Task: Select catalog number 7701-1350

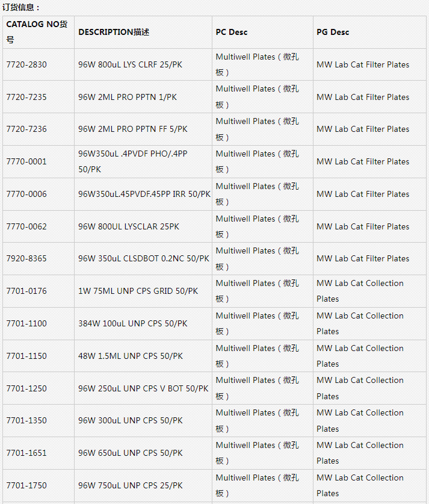Action: click(26, 420)
